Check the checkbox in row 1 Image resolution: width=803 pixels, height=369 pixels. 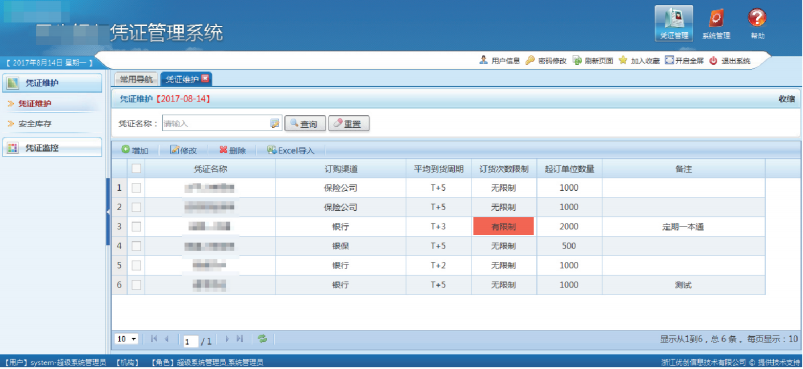coord(136,188)
